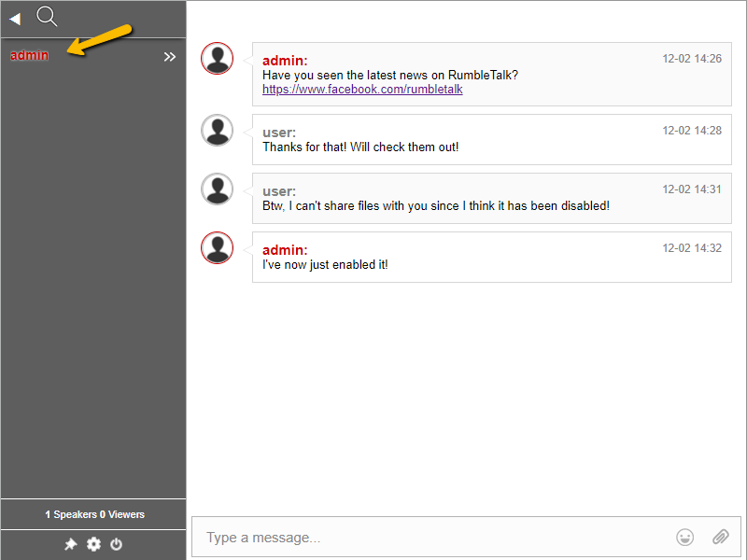Click the paperclip file attachment icon
The image size is (747, 560).
[x=720, y=537]
